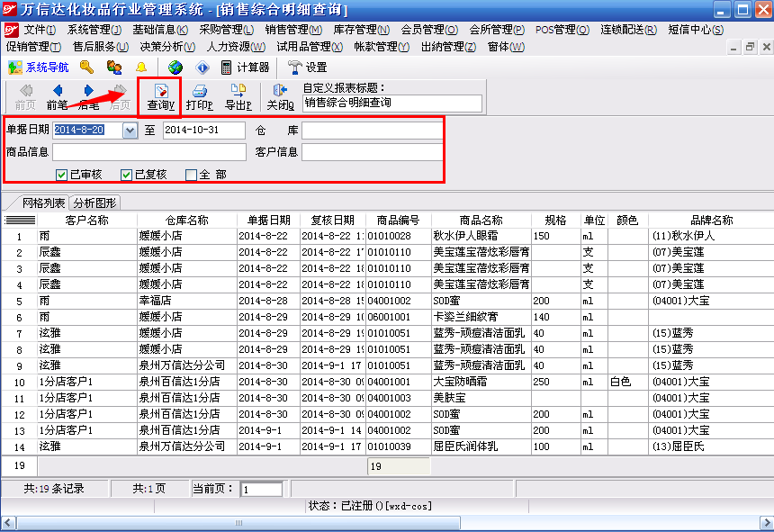
Task: Sort by 商品名称 column header
Action: (481, 221)
